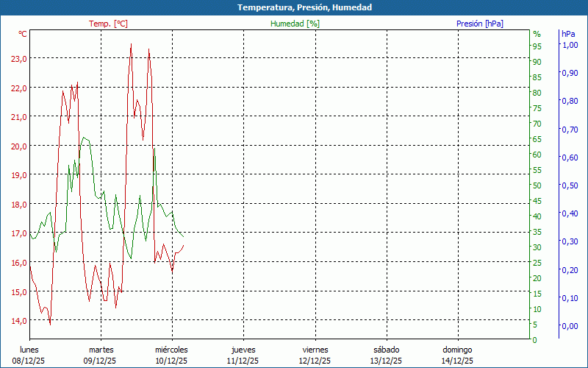Click the 23,0 temperature axis value
Image resolution: width=588 pixels, height=368 pixels.
pyautogui.click(x=19, y=59)
